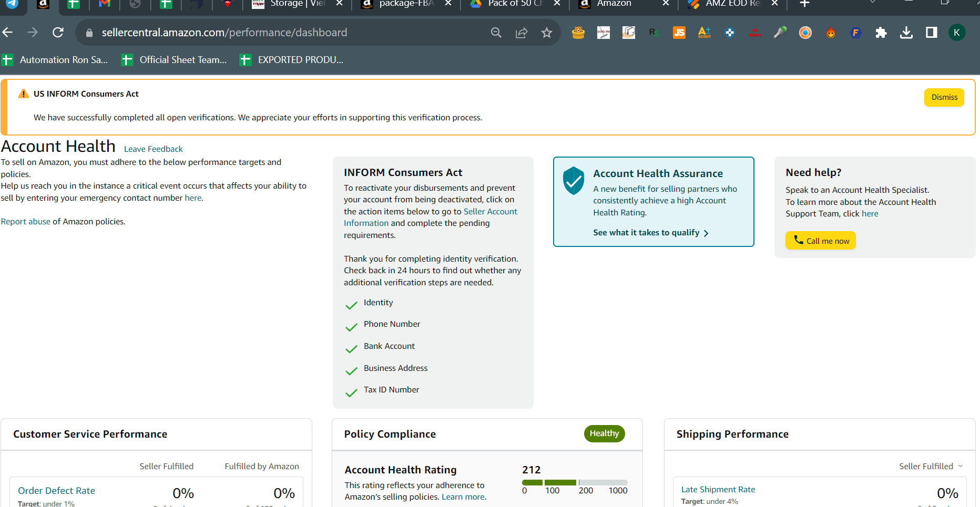The width and height of the screenshot is (980, 507).
Task: Open the Jungle Scout JS extension
Action: coord(679,33)
